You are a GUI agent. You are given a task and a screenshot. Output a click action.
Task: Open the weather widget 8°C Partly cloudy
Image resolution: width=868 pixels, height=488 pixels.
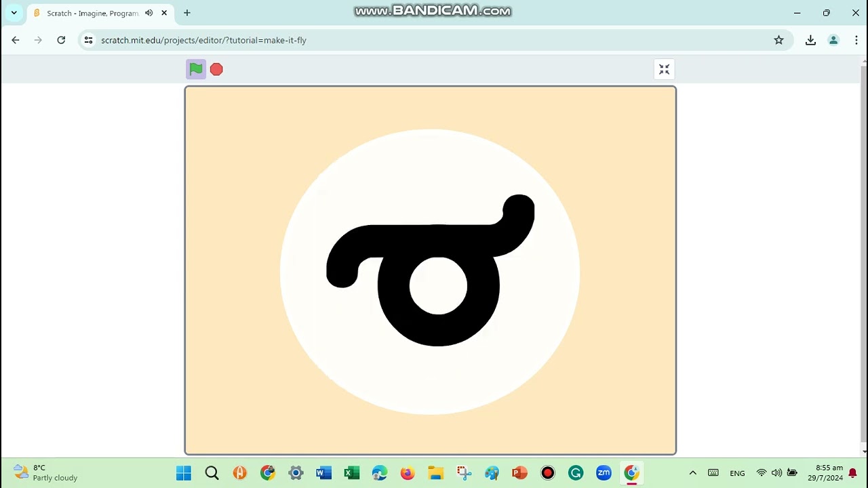46,472
